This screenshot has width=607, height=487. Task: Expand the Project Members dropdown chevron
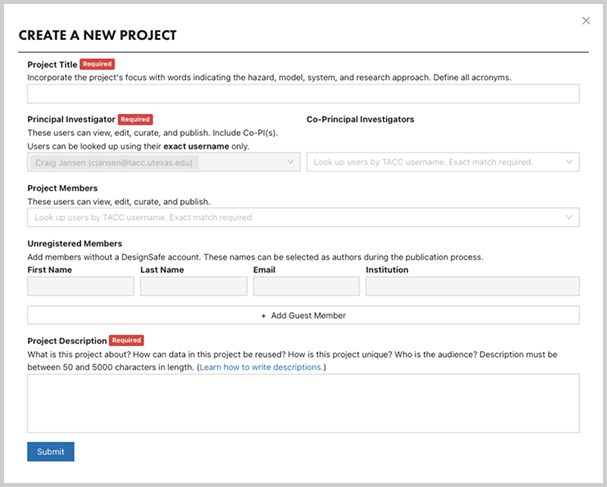tap(570, 217)
